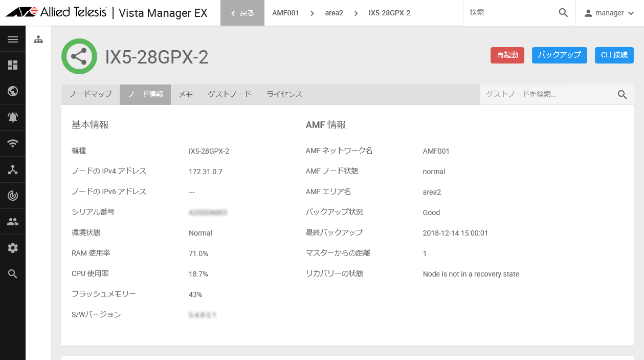The width and height of the screenshot is (644, 360).
Task: Open the hamburger menu in sidebar
Action: click(x=13, y=39)
